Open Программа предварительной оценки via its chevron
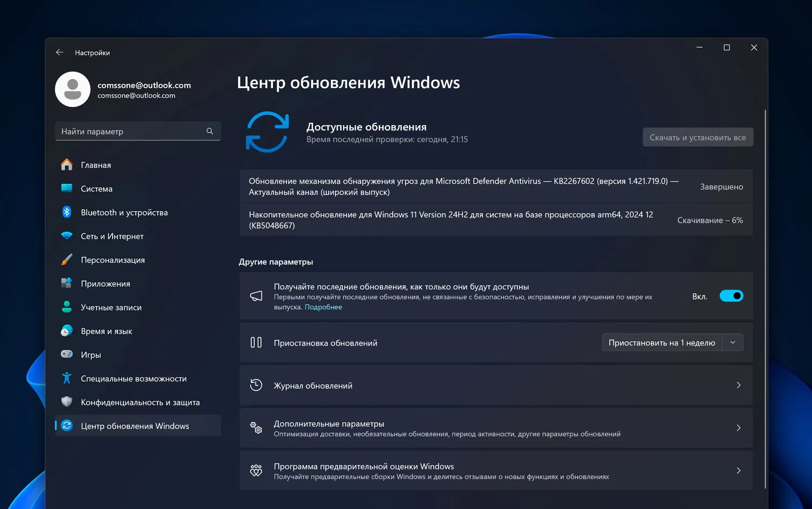 pos(738,471)
